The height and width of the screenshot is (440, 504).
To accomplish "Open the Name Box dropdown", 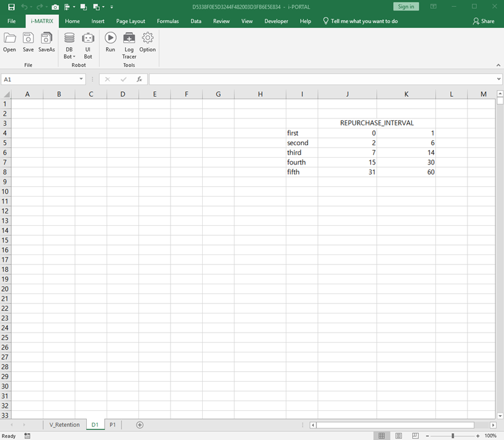I will (x=81, y=79).
